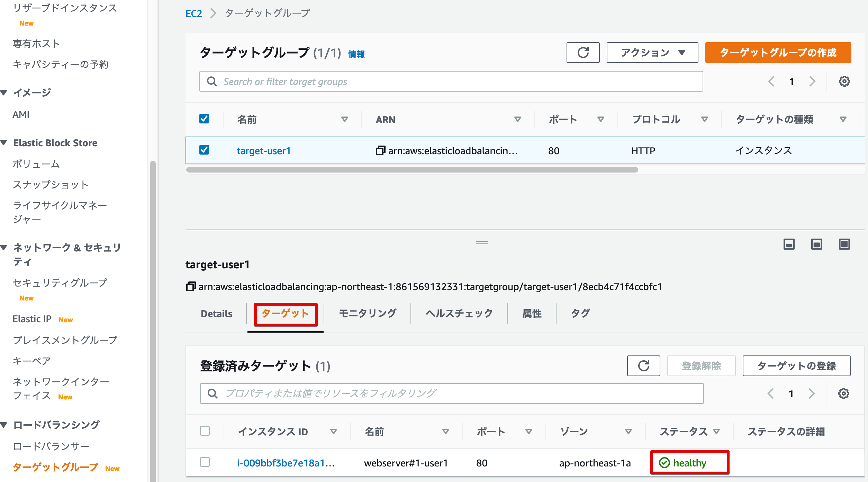The image size is (868, 482).
Task: Go to previous page of target groups
Action: tap(771, 81)
